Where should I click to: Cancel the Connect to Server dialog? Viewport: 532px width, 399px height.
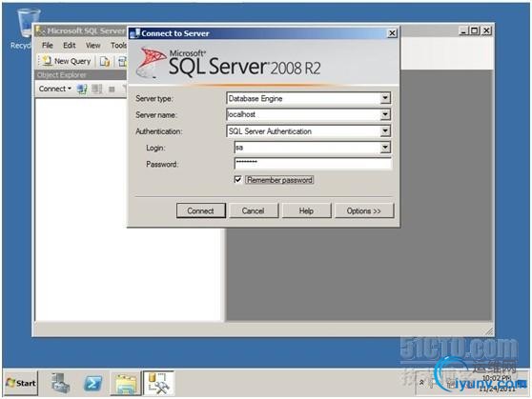click(x=253, y=210)
